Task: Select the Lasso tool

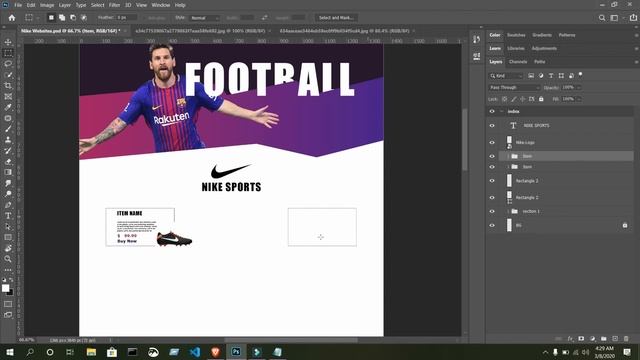Action: (x=8, y=64)
